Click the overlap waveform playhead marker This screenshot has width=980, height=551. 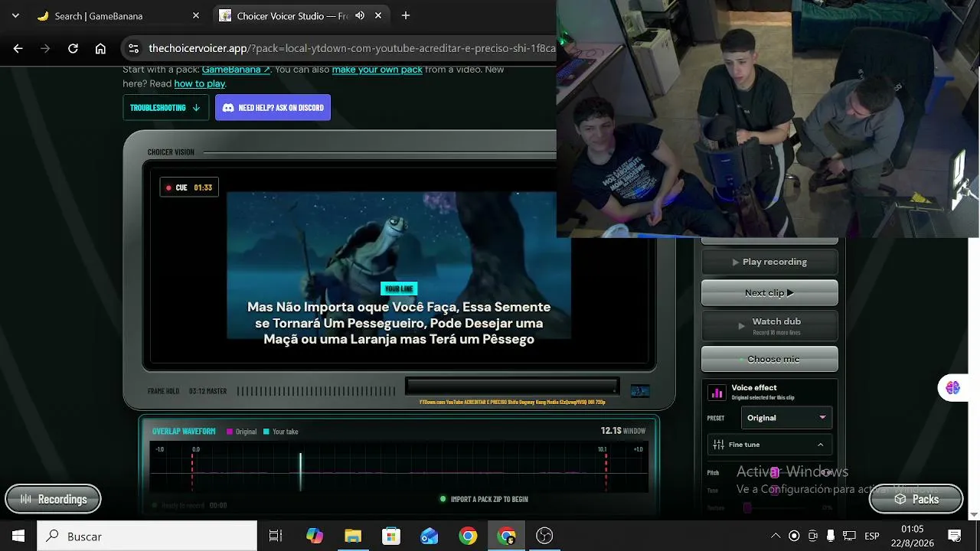tap(300, 471)
